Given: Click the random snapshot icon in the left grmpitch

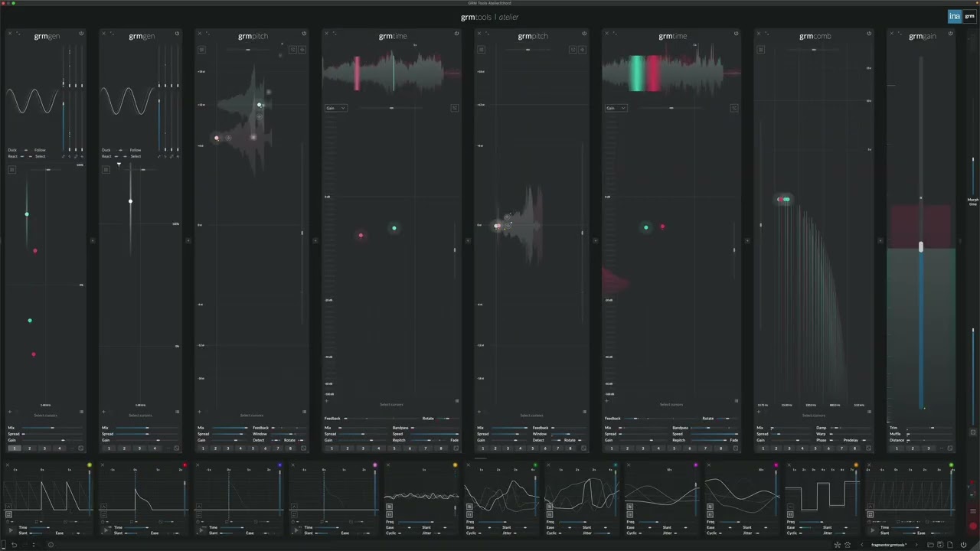Looking at the screenshot, I should pos(303,448).
